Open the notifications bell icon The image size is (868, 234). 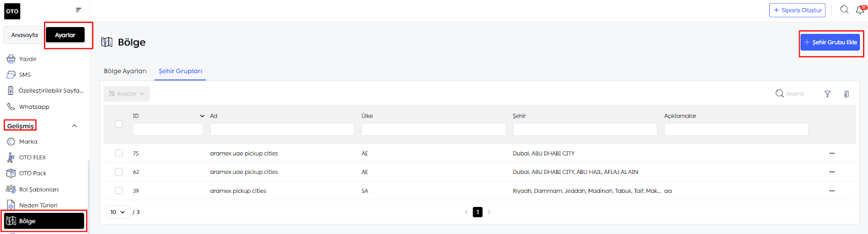(860, 10)
